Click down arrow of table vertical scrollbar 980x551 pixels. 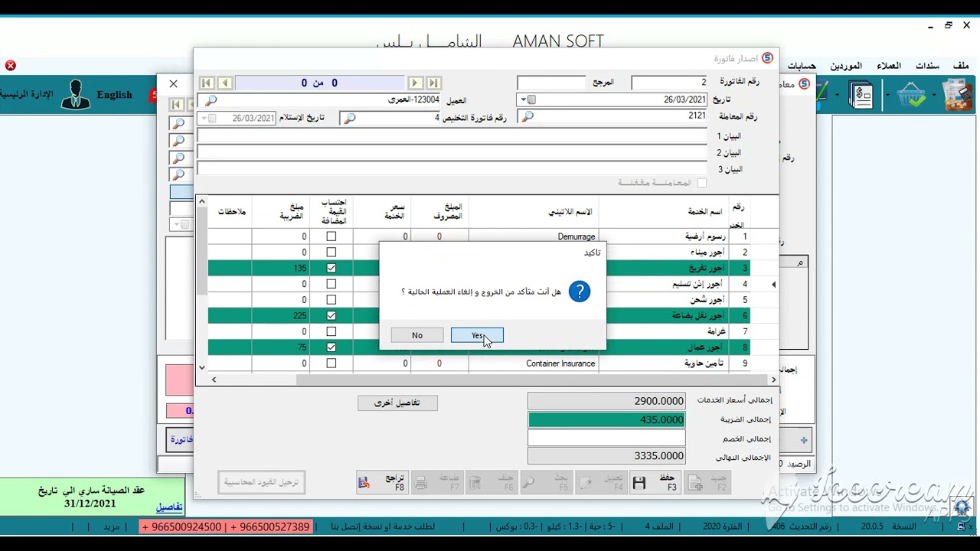click(201, 367)
